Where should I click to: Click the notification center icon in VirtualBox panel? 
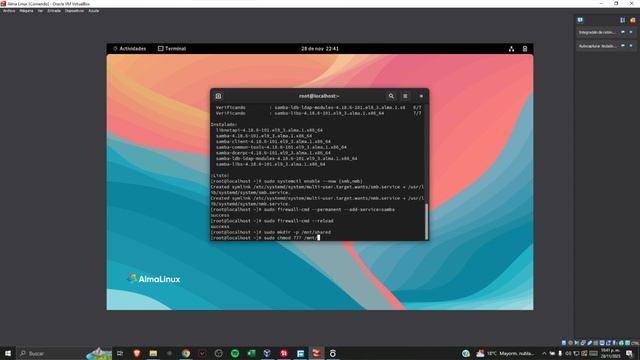(580, 20)
